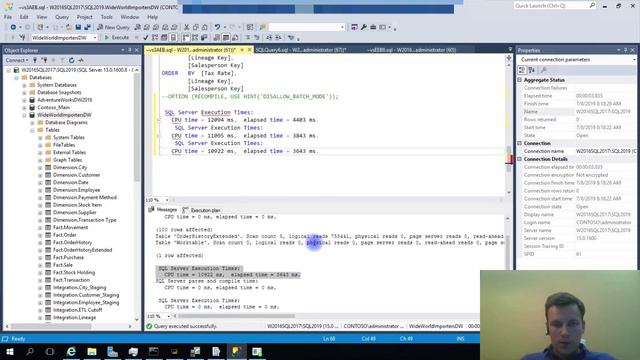Click the Quick Launch search magnifier
640x360 pixels.
[592, 5]
